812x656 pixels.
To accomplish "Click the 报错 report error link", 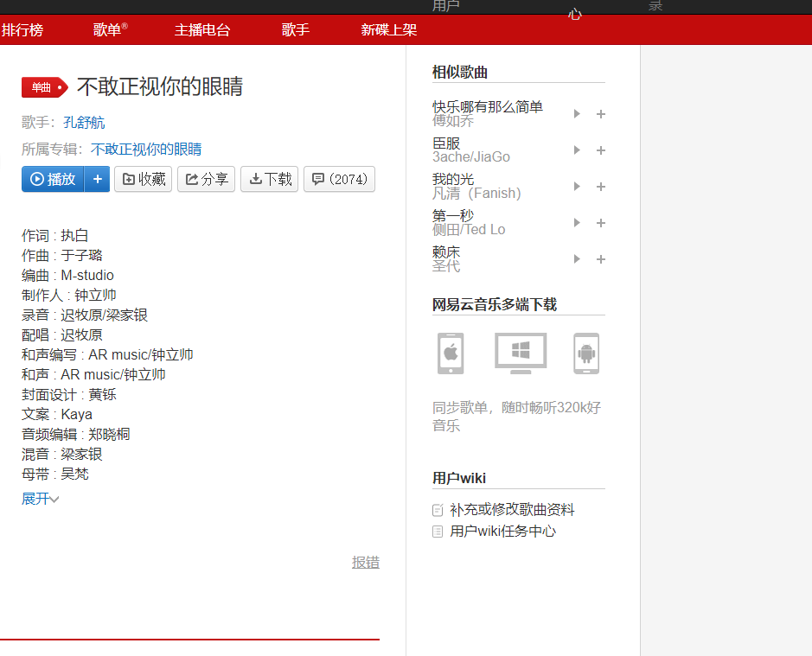I will (x=365, y=563).
